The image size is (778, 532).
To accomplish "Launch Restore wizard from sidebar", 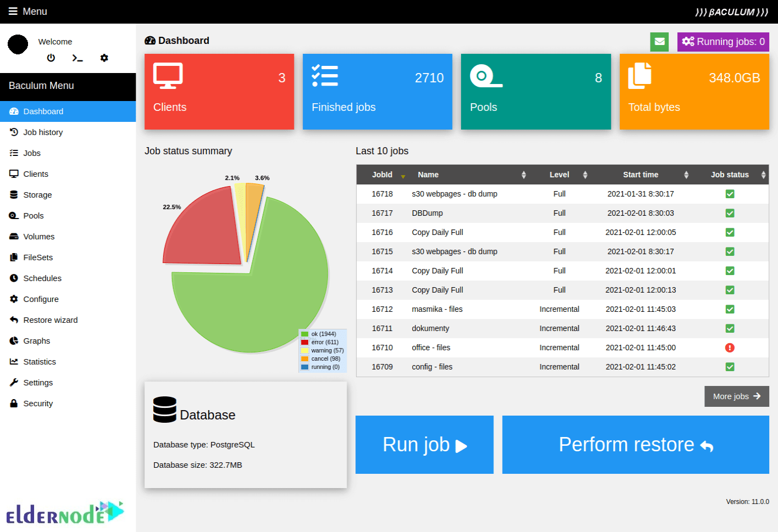I will pyautogui.click(x=68, y=320).
